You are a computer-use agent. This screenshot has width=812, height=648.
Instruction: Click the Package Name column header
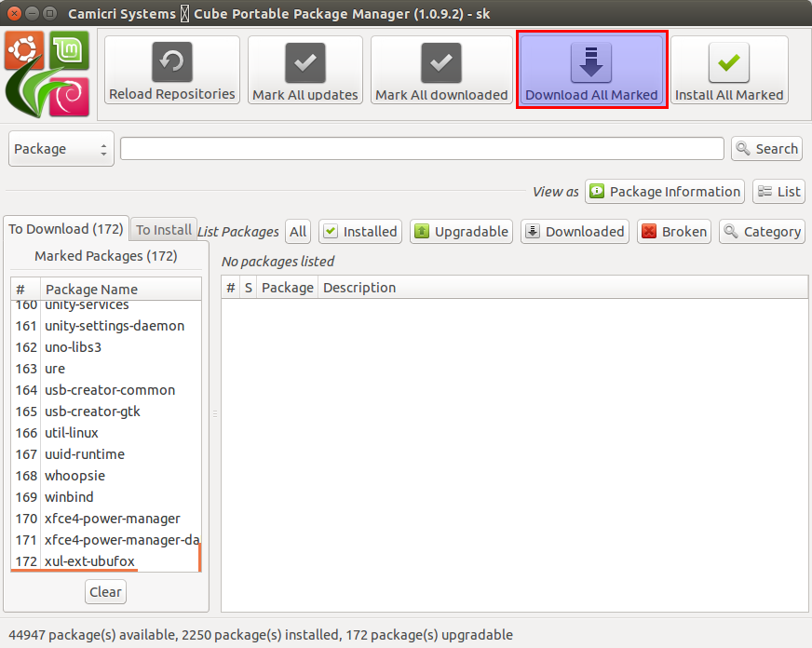click(121, 289)
